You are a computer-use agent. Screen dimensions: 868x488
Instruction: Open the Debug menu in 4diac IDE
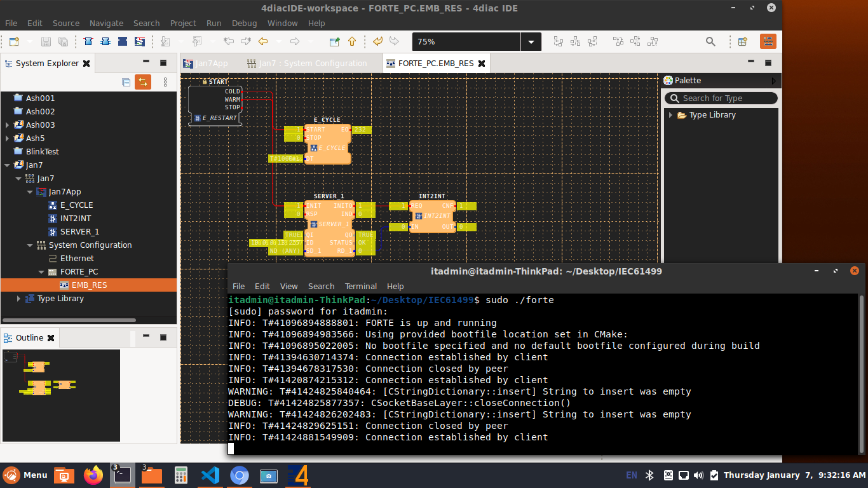tap(244, 23)
